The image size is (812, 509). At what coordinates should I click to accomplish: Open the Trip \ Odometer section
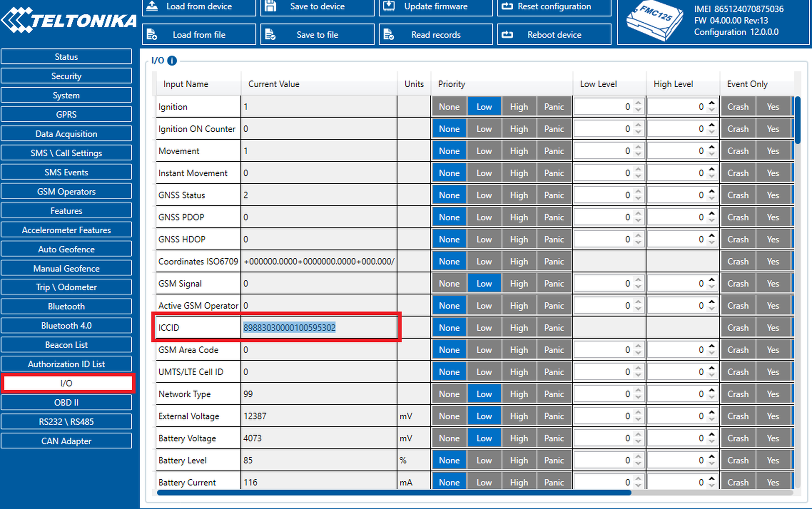(x=66, y=287)
